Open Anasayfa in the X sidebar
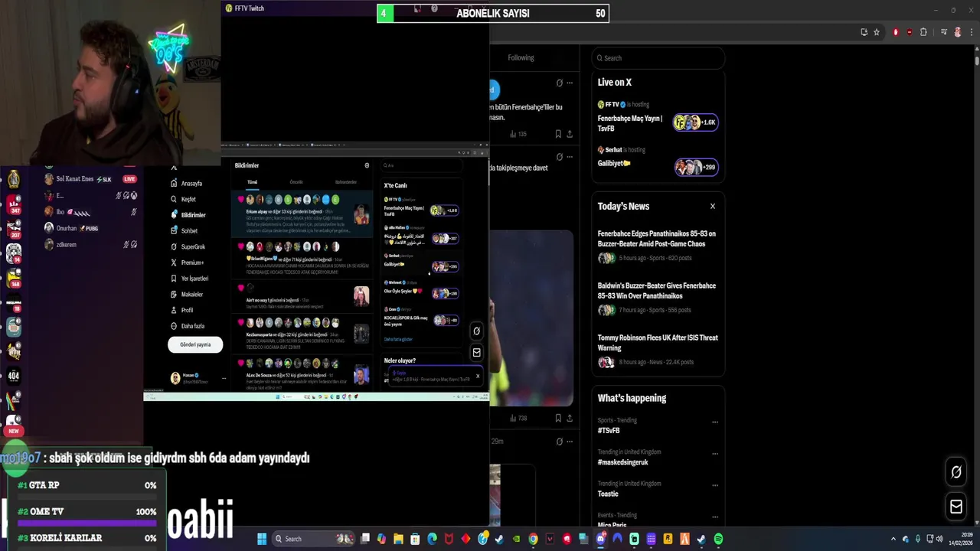Viewport: 980px width, 551px height. click(188, 184)
